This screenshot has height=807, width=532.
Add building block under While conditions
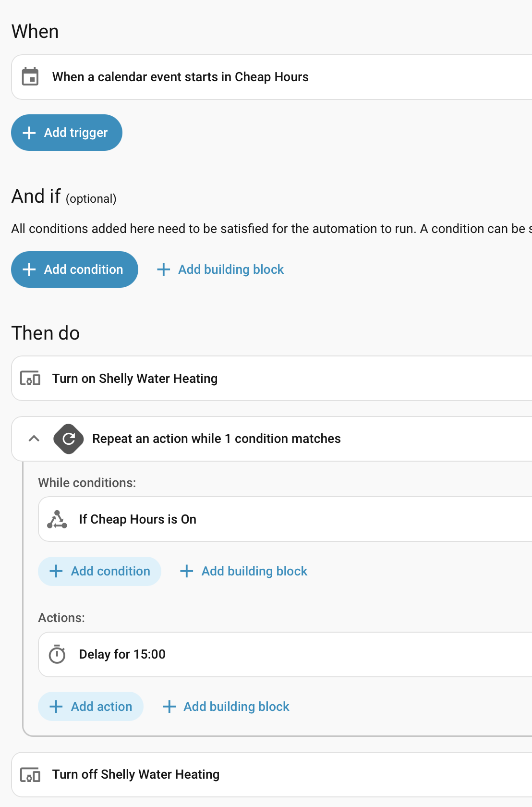click(244, 571)
